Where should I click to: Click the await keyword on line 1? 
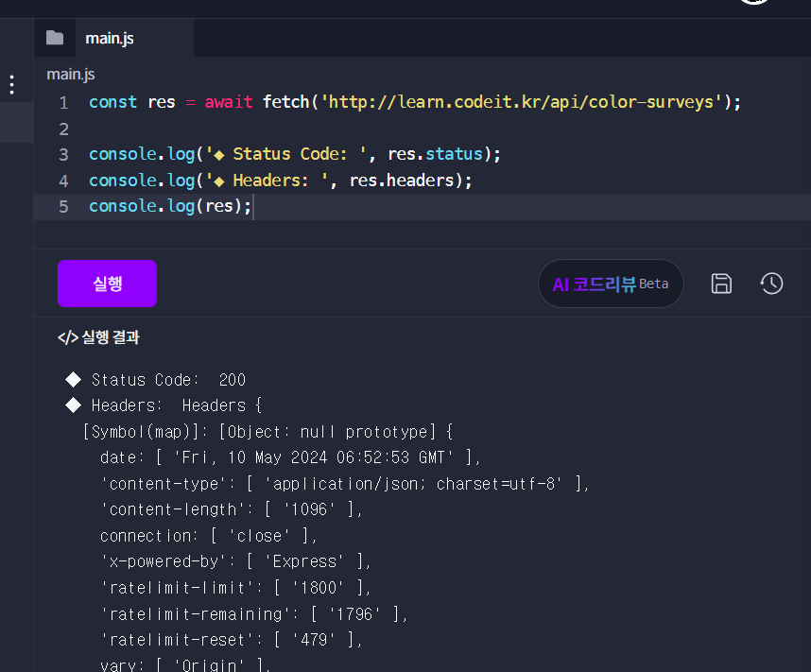(229, 102)
